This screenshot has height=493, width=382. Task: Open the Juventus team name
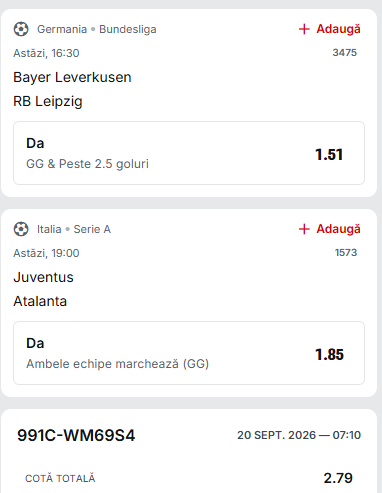tap(43, 277)
